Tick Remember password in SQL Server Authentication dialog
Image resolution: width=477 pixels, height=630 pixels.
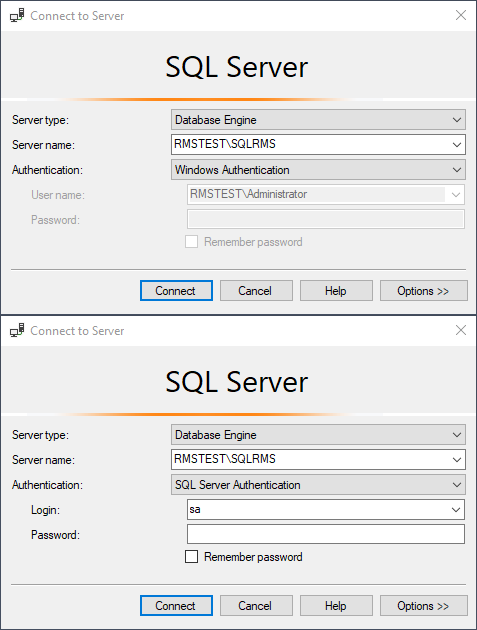(x=191, y=556)
